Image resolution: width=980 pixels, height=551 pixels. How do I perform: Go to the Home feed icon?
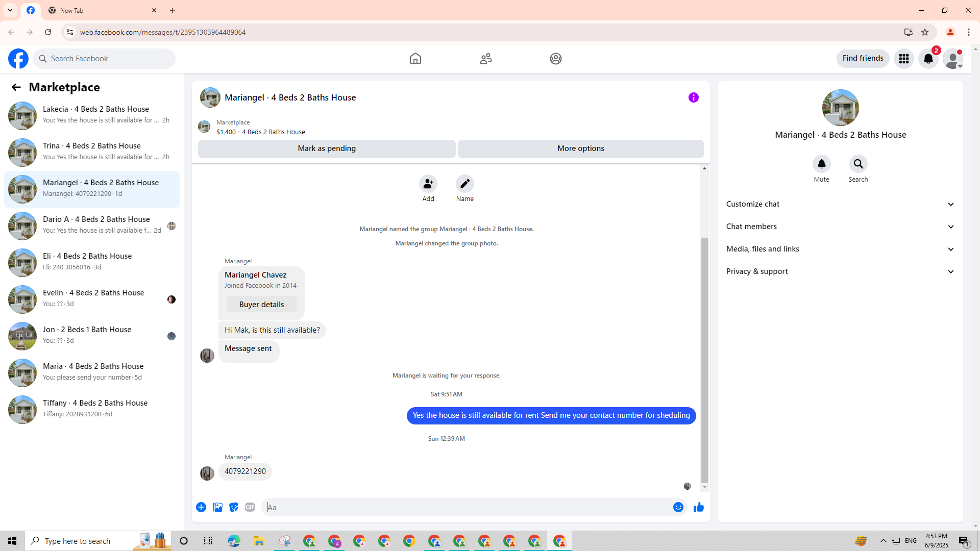(415, 59)
